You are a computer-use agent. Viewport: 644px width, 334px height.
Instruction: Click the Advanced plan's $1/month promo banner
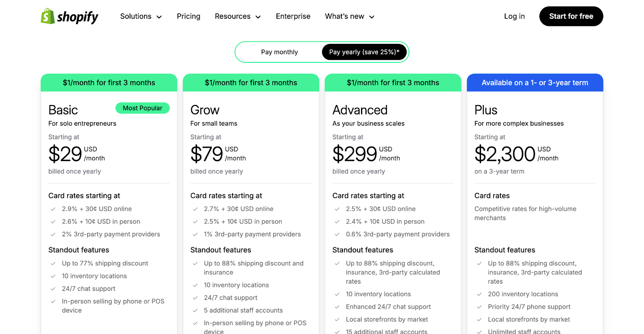(x=393, y=82)
